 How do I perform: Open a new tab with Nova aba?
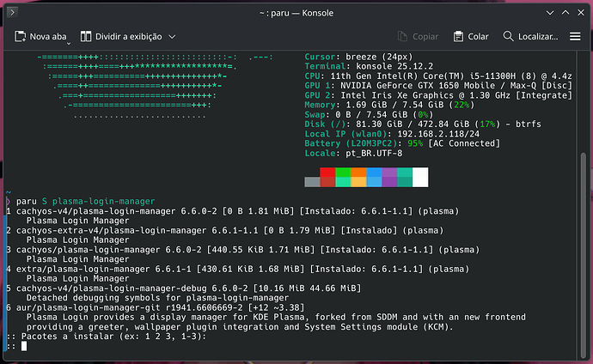[x=40, y=37]
